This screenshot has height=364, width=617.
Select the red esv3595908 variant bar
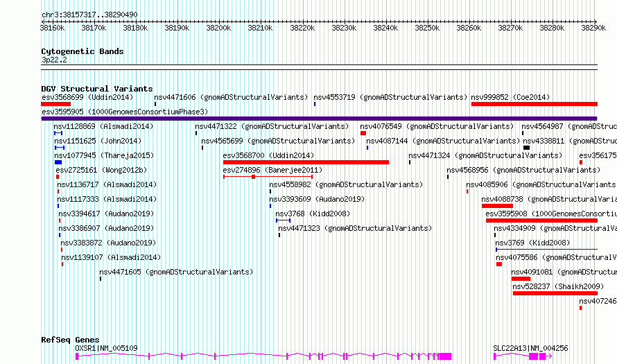542,220
